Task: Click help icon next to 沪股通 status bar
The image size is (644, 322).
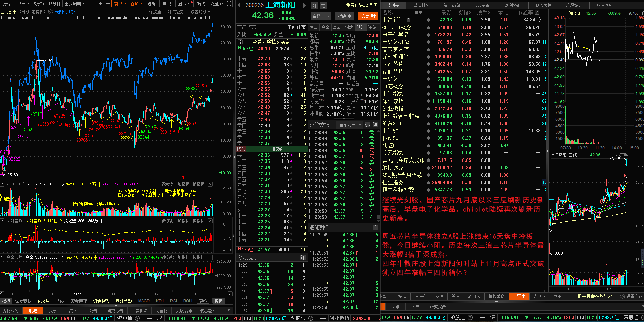Action: pyautogui.click(x=137, y=318)
